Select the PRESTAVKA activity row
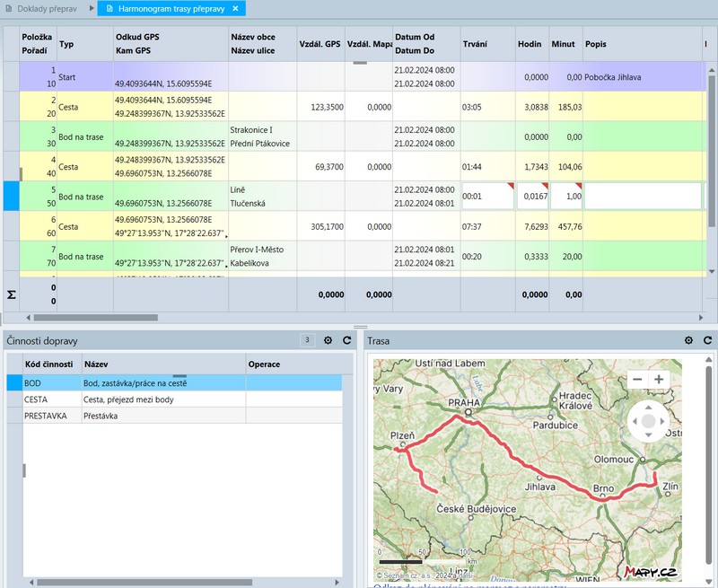This screenshot has width=718, height=588. (135, 416)
